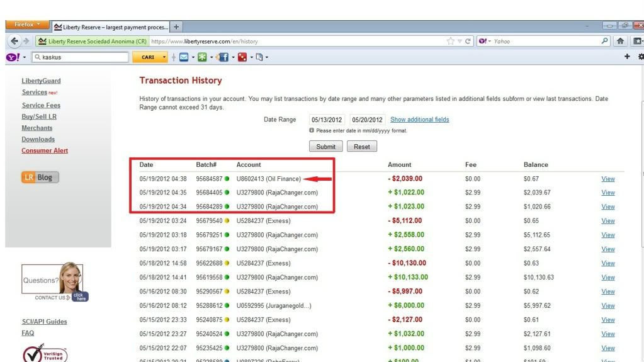644x362 pixels.
Task: Open the Service Fees sidebar link
Action: [41, 105]
